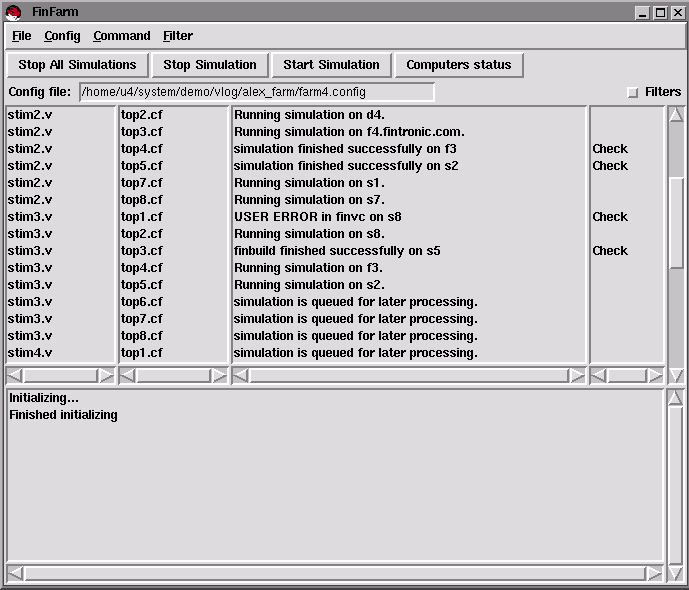
Task: Select Check for USER ERROR on s8 row
Action: pos(610,217)
